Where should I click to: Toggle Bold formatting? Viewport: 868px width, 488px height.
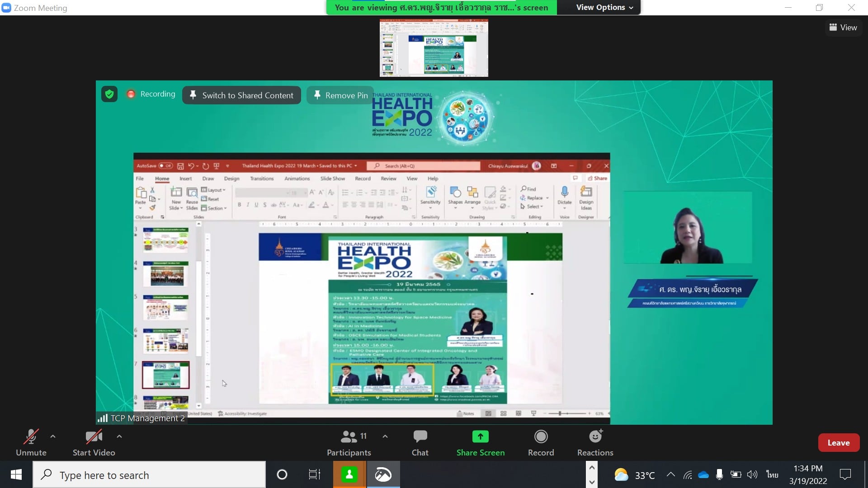click(239, 205)
